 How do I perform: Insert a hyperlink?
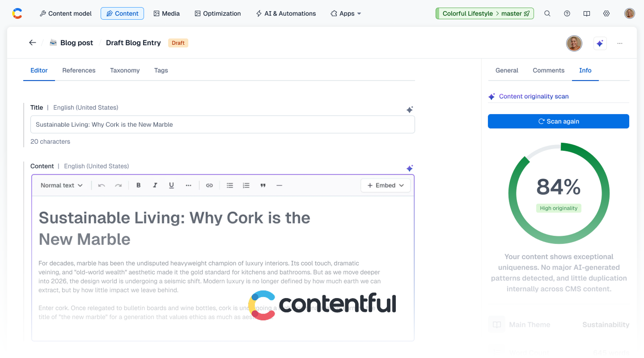[209, 185]
